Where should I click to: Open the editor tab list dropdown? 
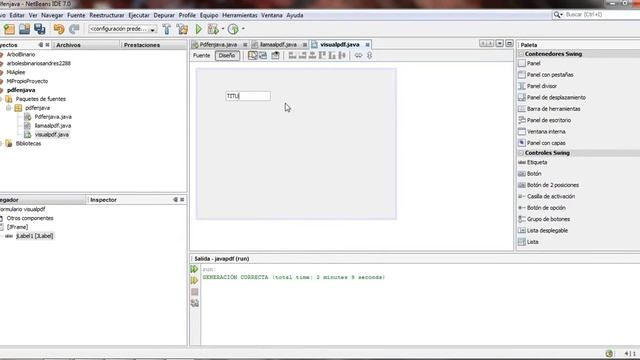500,43
